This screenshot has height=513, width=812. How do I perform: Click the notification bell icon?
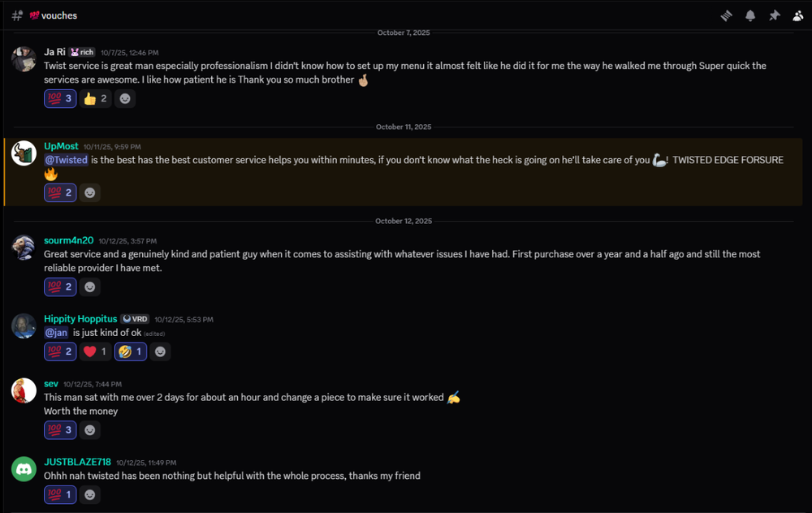[750, 15]
